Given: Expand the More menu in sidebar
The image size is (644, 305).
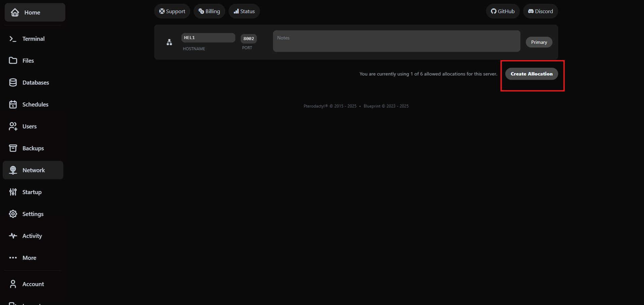Looking at the screenshot, I should pos(13,257).
